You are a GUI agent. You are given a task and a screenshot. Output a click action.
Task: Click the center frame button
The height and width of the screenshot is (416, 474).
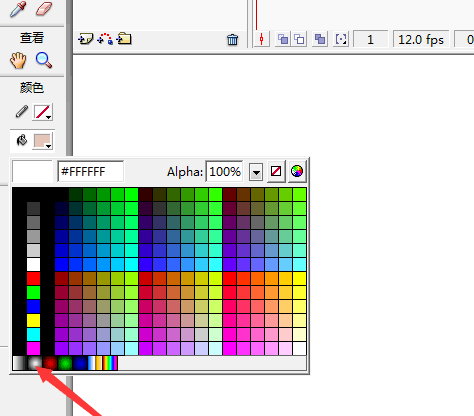262,39
